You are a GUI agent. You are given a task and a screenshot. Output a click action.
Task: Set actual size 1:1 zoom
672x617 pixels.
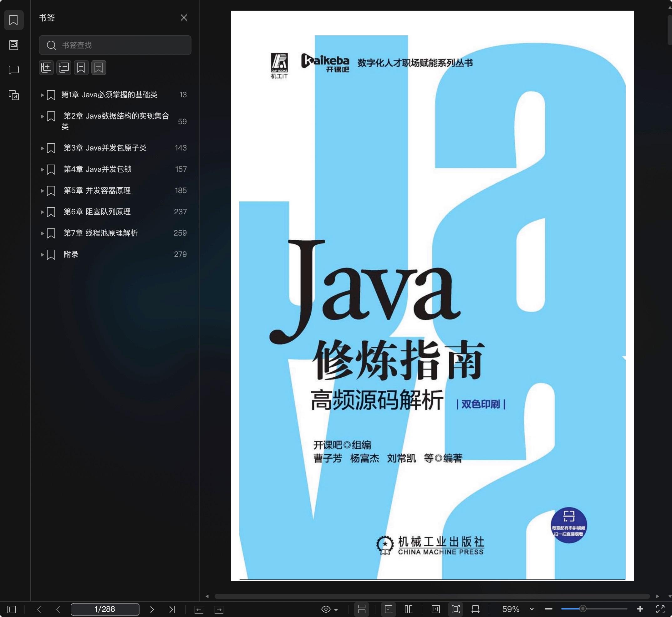pos(436,609)
